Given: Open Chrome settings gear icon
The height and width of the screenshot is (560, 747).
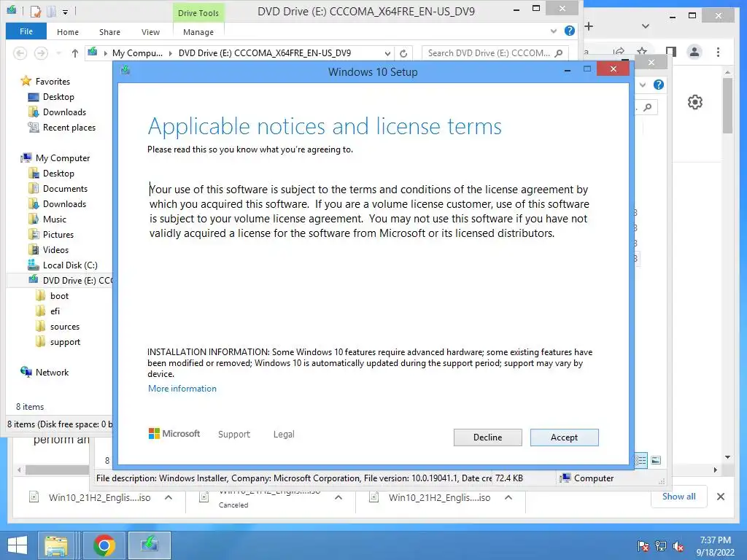Looking at the screenshot, I should click(x=695, y=102).
